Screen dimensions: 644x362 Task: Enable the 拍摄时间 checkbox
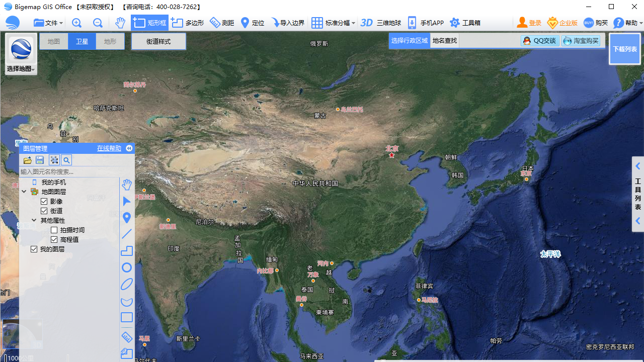(x=54, y=230)
